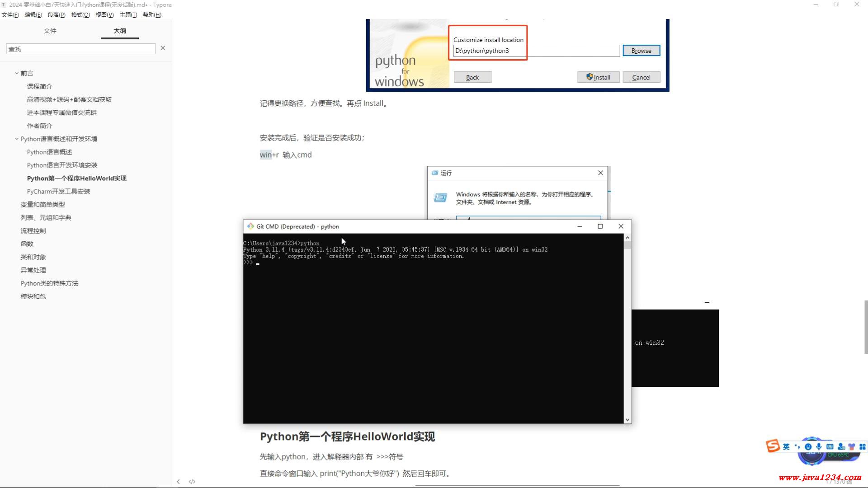Viewport: 868px width, 488px height.
Task: Minimize the Git CMD window
Action: pos(580,226)
